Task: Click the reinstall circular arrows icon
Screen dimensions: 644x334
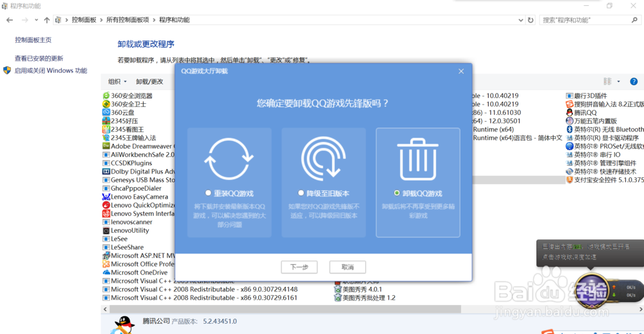Action: pyautogui.click(x=229, y=159)
